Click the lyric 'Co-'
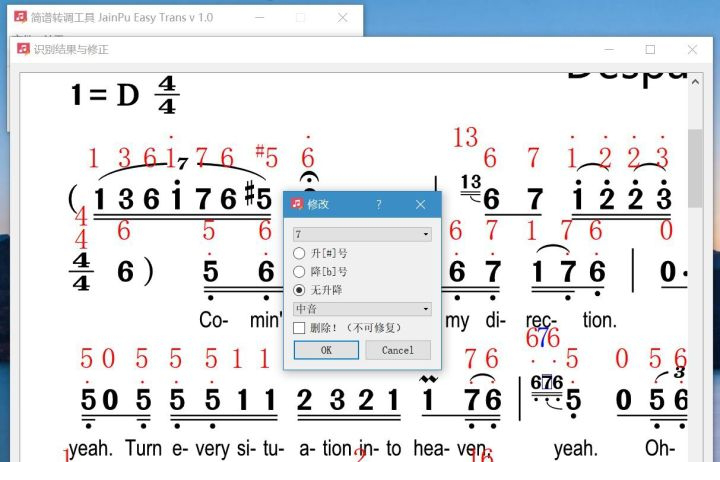720x480 pixels. pyautogui.click(x=214, y=320)
